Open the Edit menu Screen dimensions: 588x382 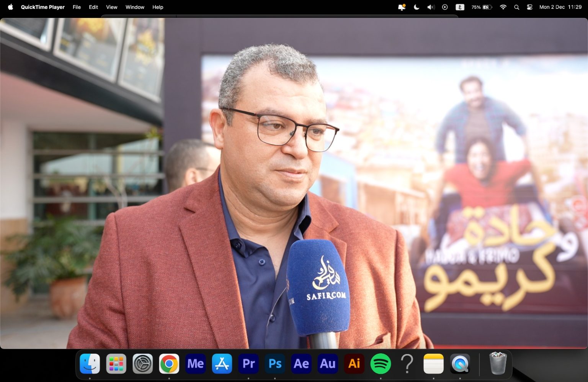(x=93, y=7)
